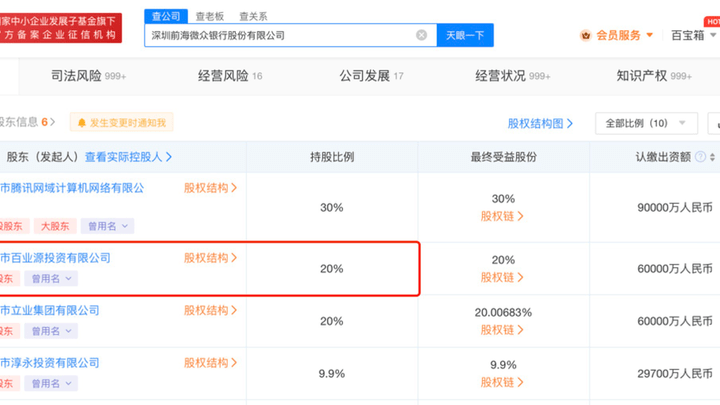Screen dimensions: 720x405
Task: Open 股权链 in the 百业源投资 row
Action: pyautogui.click(x=502, y=277)
